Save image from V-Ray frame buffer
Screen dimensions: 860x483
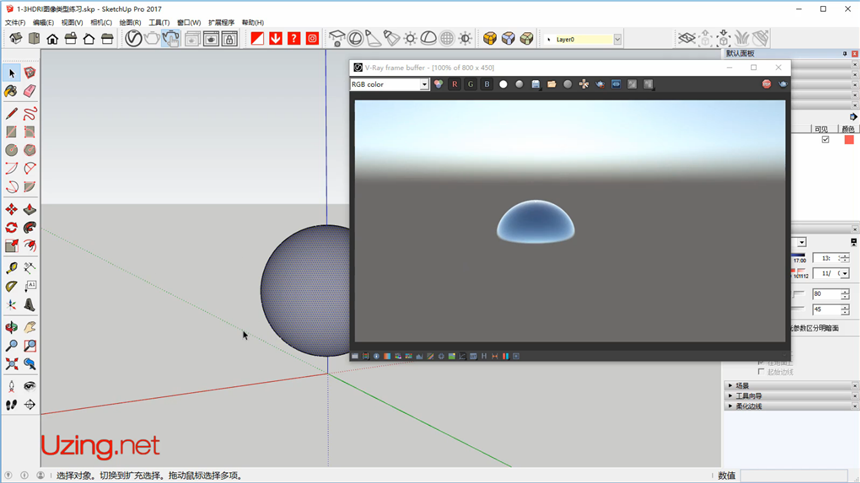535,84
